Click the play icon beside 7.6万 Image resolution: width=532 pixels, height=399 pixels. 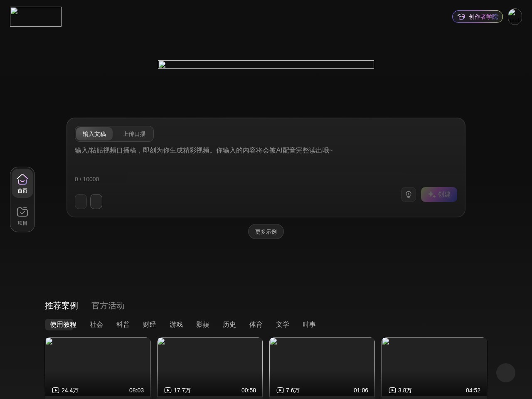(280, 390)
